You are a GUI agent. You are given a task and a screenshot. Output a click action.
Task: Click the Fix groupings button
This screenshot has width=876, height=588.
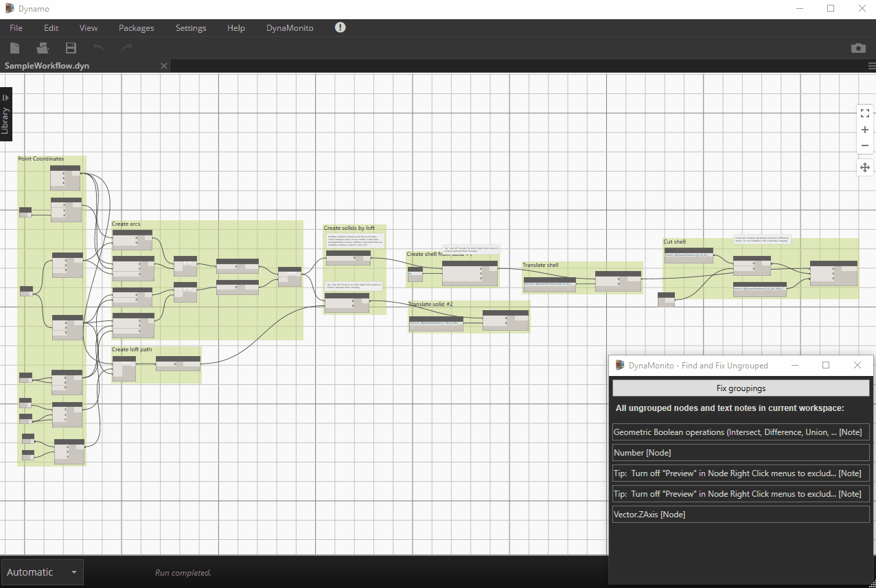pyautogui.click(x=741, y=388)
